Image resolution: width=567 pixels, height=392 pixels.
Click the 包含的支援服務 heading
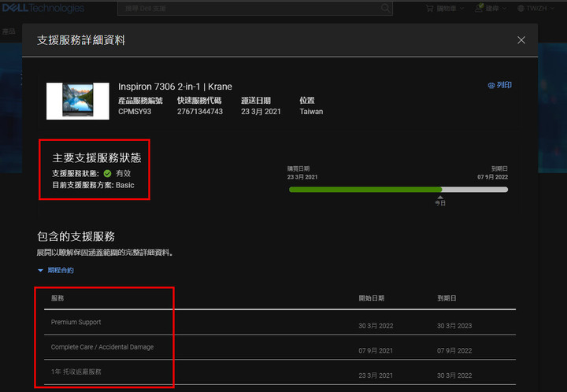click(76, 237)
